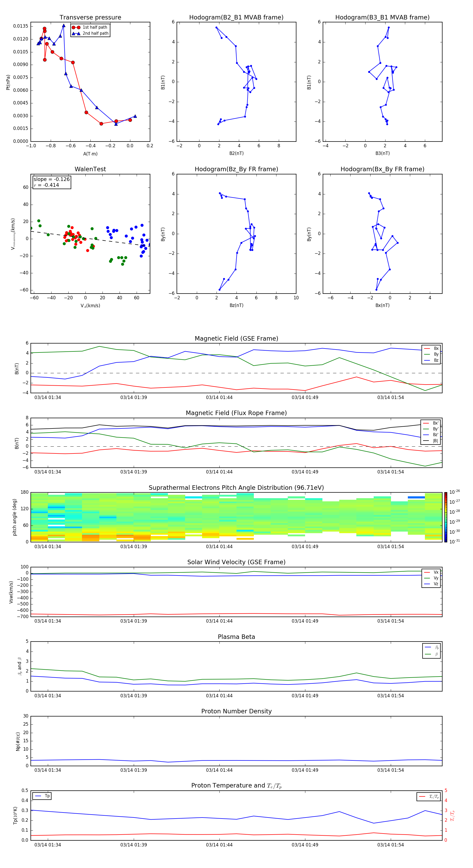The image size is (473, 868).
Task: Click the red "Te/Tp" right axis label
Action: tap(452, 815)
